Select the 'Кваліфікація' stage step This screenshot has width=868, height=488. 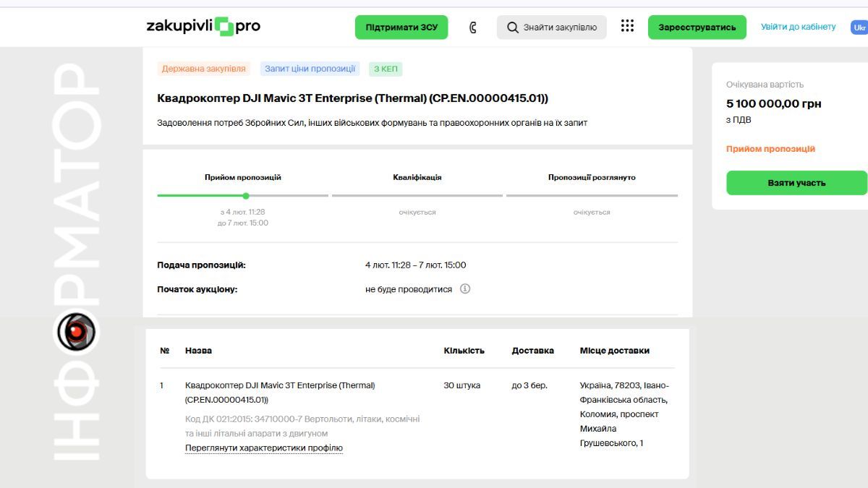(x=417, y=177)
